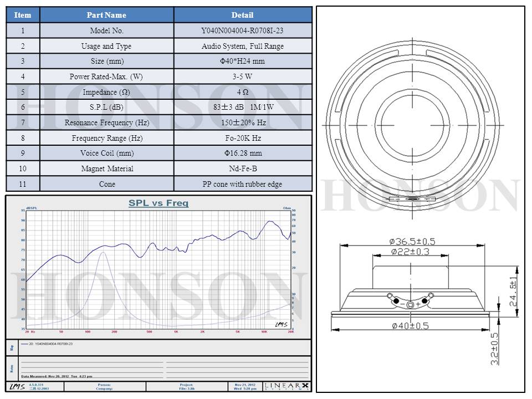Click the Ø36.5±0.5 dimension label
Viewport: 532px width, 399px height.
[x=412, y=241]
